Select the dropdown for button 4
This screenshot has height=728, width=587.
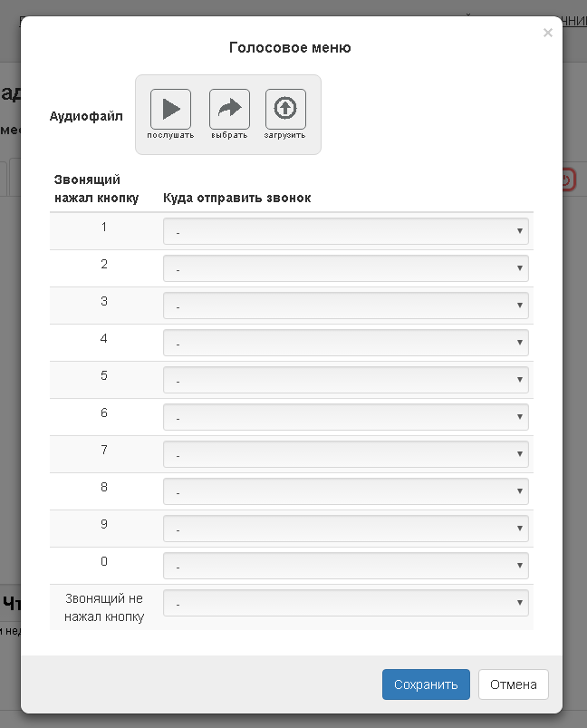pyautogui.click(x=345, y=343)
